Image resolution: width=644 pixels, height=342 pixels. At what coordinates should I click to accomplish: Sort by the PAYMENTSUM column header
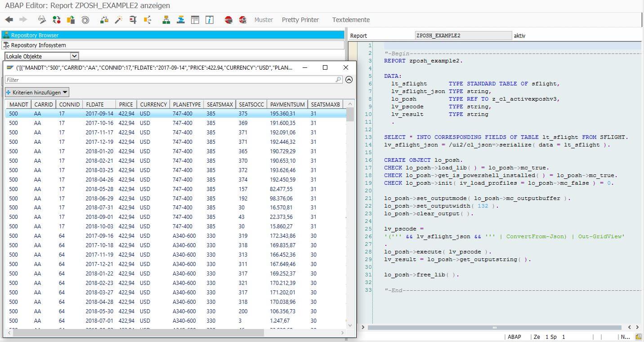287,104
